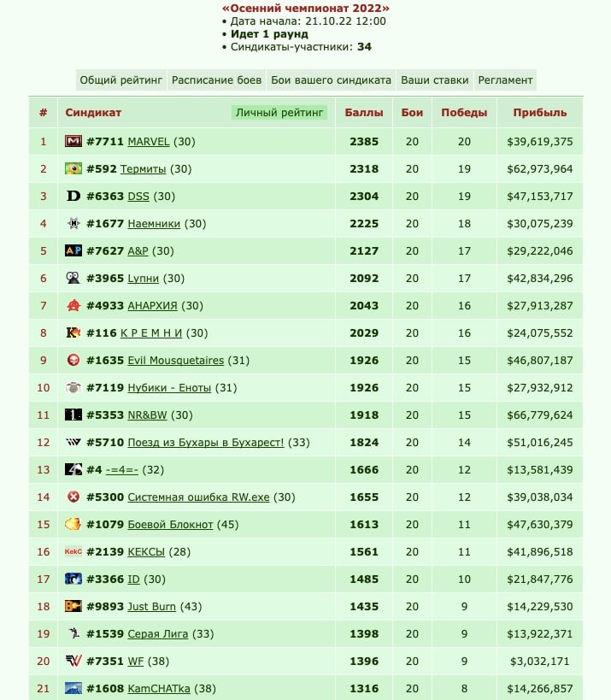
Task: Click the Поезд из Бухары syndicate icon
Action: coord(73,443)
